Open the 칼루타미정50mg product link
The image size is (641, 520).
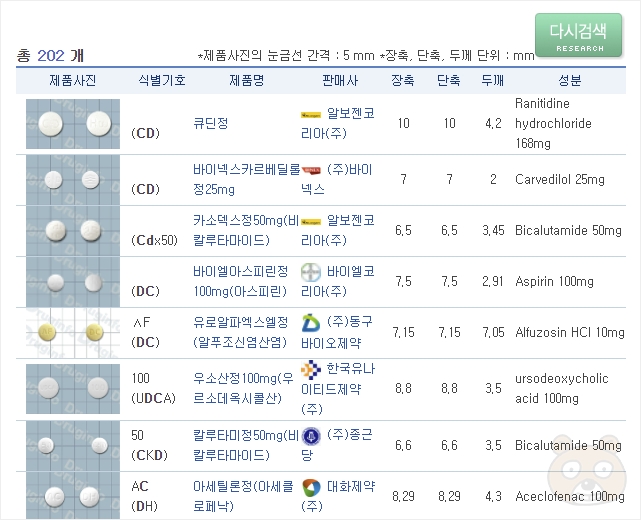click(x=246, y=445)
